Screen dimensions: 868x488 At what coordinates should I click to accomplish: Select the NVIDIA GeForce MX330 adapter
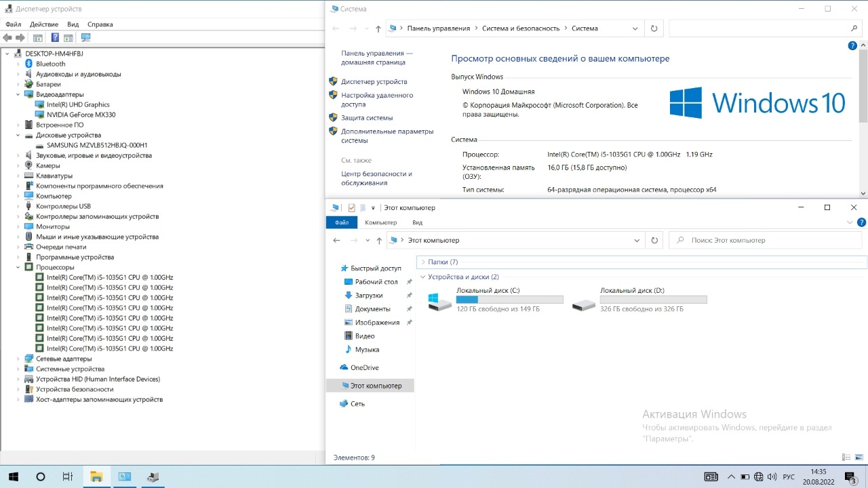point(81,115)
